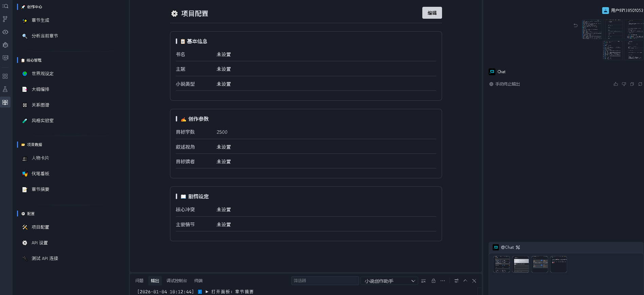Click the clear output icon
This screenshot has width=644, height=295.
tap(423, 281)
